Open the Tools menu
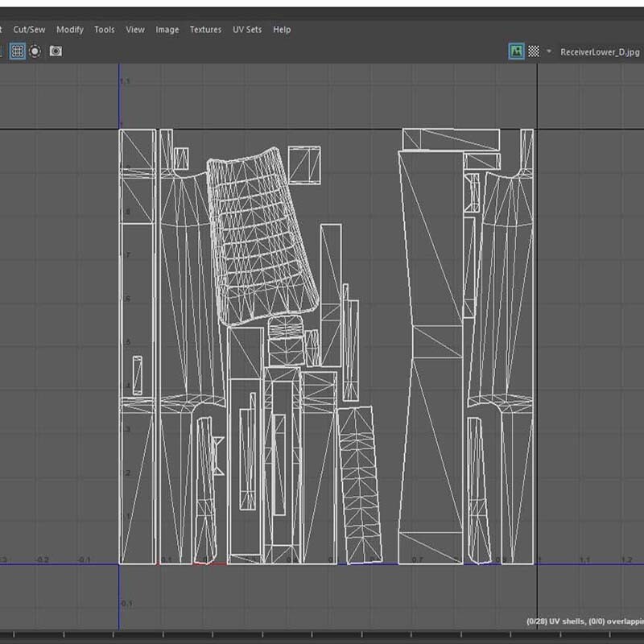The width and height of the screenshot is (644, 644). pos(105,30)
